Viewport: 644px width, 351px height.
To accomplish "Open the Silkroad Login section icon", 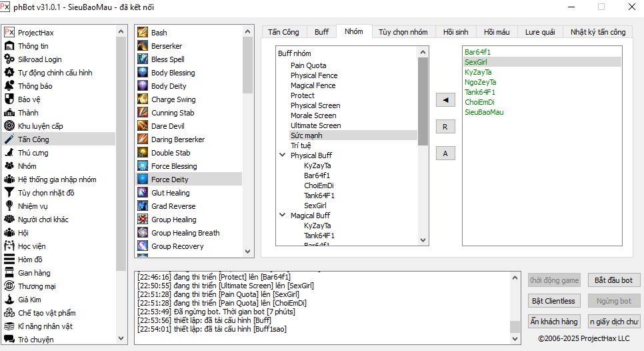I will 9,59.
